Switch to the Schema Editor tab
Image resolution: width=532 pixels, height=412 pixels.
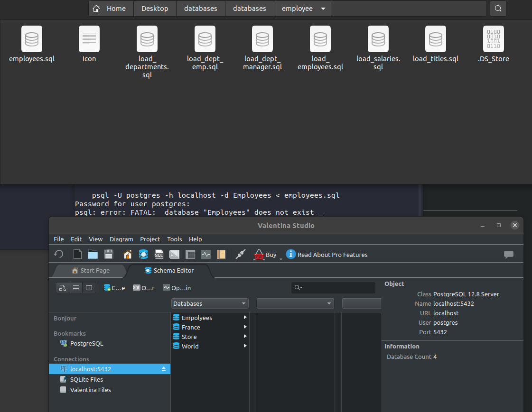click(x=169, y=270)
